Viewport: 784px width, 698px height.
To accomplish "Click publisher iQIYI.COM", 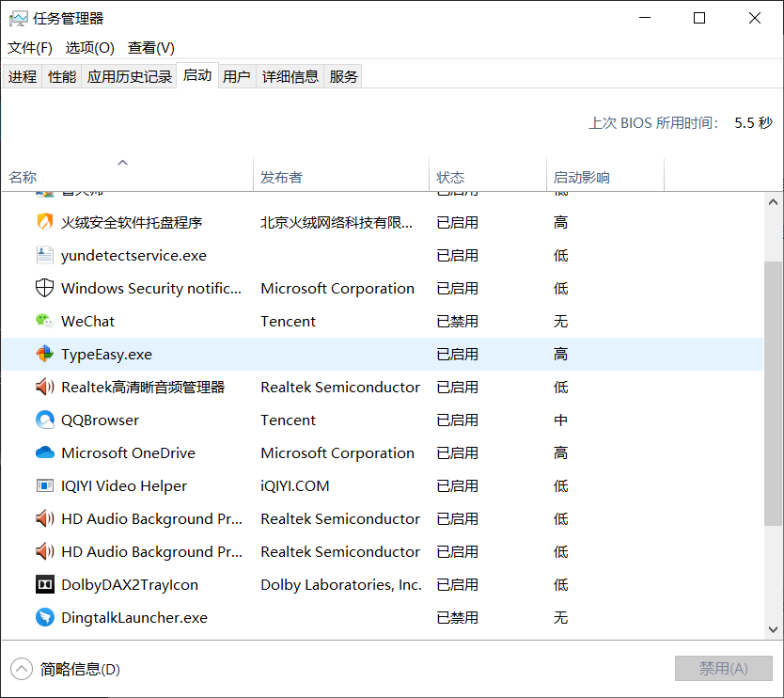I will 295,485.
